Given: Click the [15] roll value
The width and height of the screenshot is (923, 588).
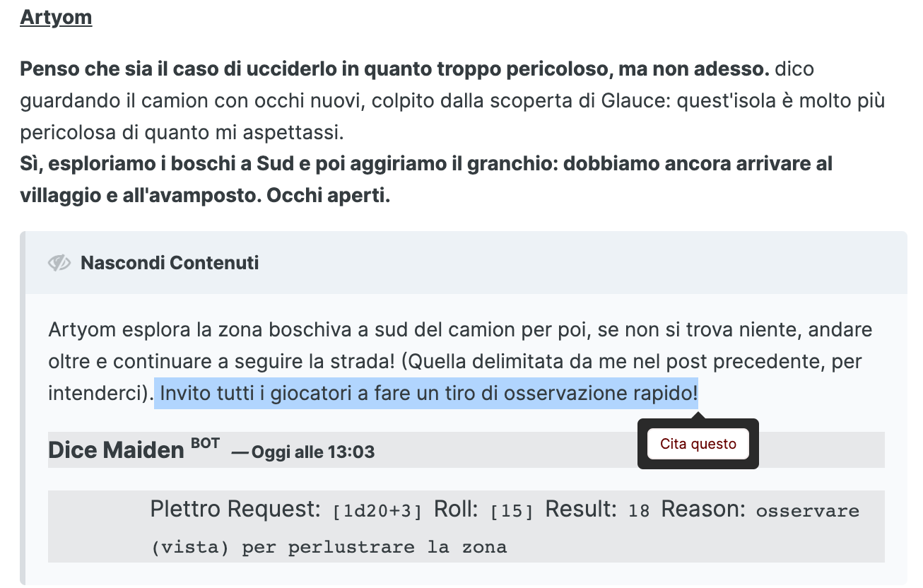Looking at the screenshot, I should click(x=512, y=512).
